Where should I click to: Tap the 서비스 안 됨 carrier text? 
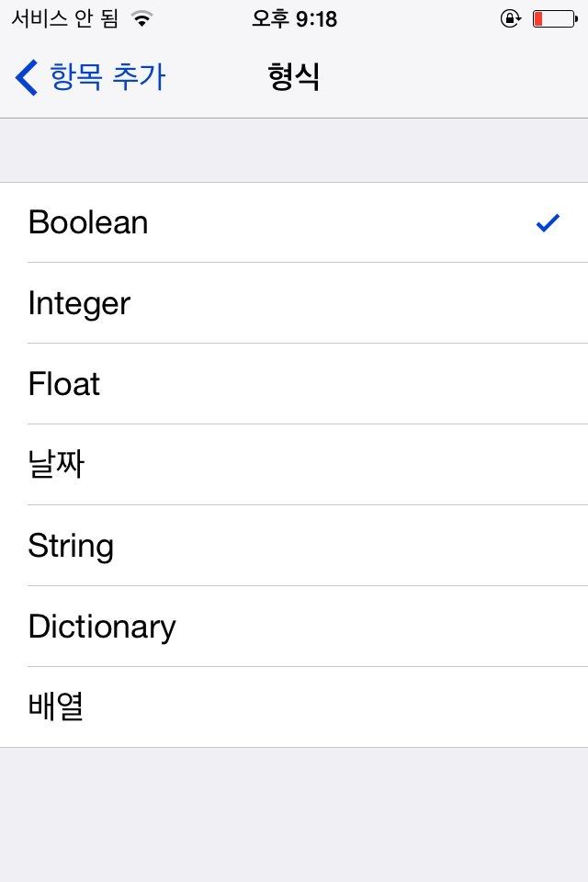64,19
